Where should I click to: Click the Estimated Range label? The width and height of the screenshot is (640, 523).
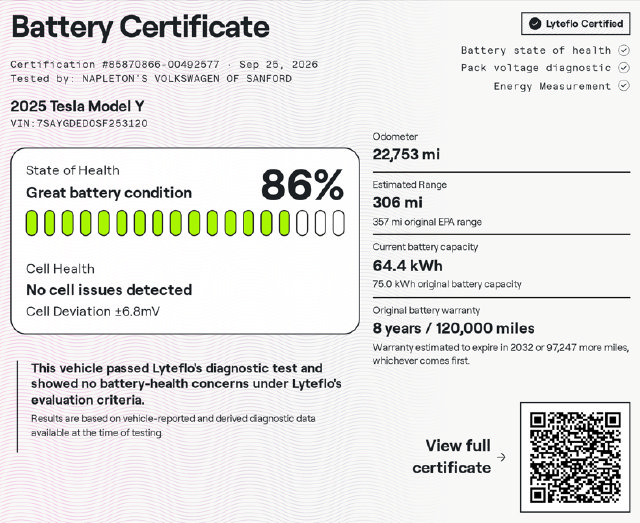[x=409, y=185]
